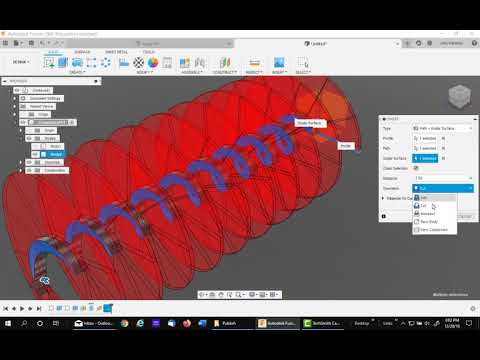Click the Windows Start button
Image resolution: width=480 pixels, height=360 pixels.
(x=8, y=323)
